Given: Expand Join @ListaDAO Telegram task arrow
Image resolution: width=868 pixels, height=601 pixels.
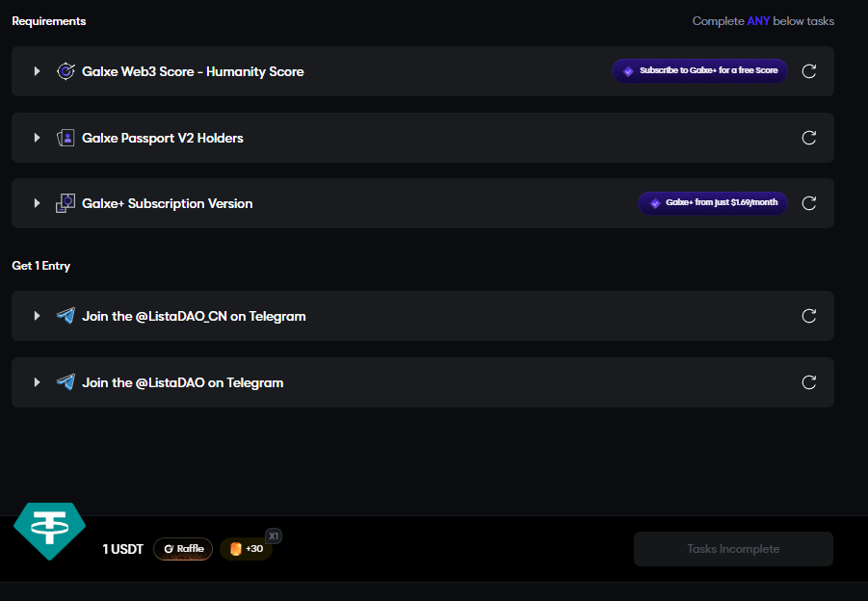Looking at the screenshot, I should (37, 382).
